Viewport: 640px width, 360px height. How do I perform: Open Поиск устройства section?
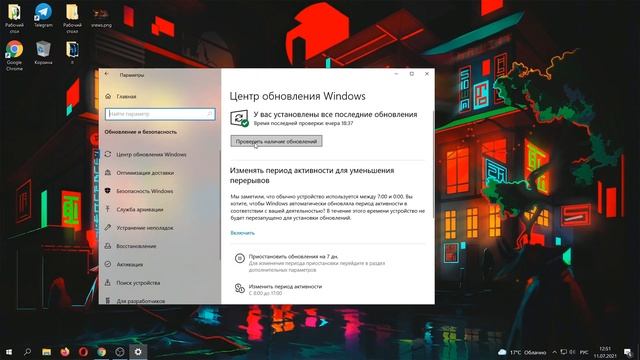(x=138, y=283)
